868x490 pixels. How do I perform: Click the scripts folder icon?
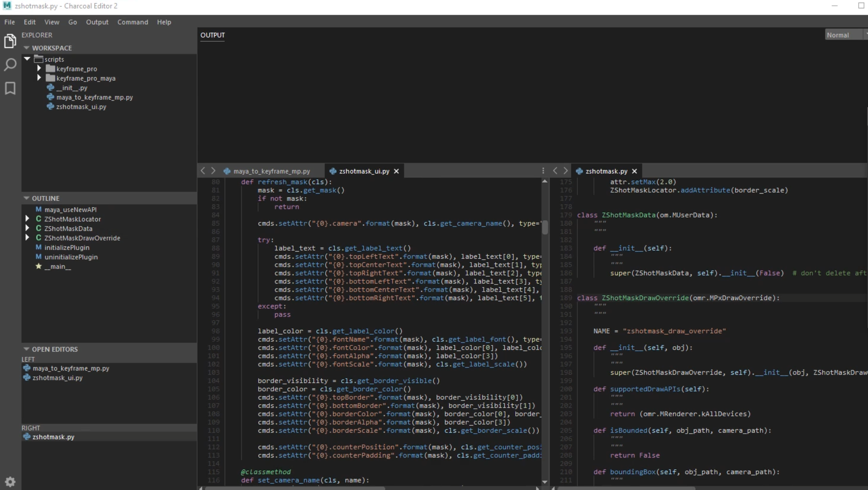click(x=39, y=59)
